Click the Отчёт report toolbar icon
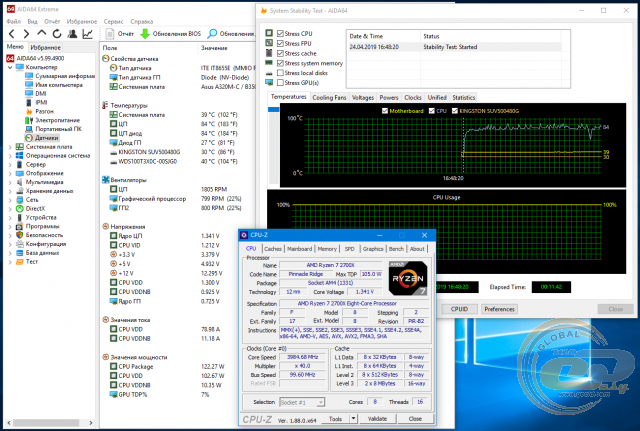Image resolution: width=640 pixels, height=431 pixels. point(110,34)
